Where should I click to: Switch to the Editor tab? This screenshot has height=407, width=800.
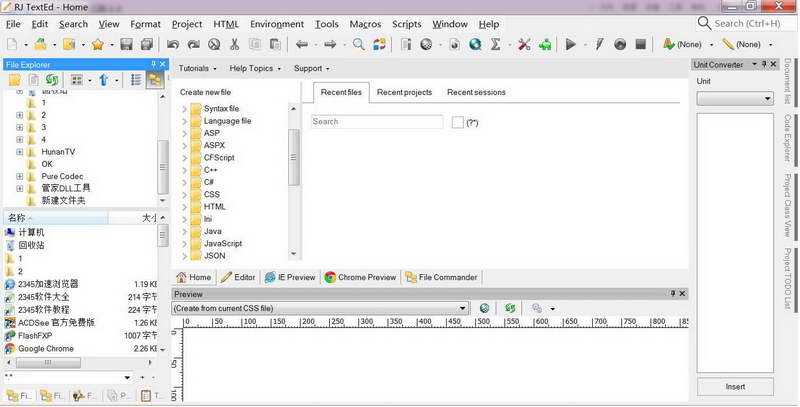(x=238, y=277)
